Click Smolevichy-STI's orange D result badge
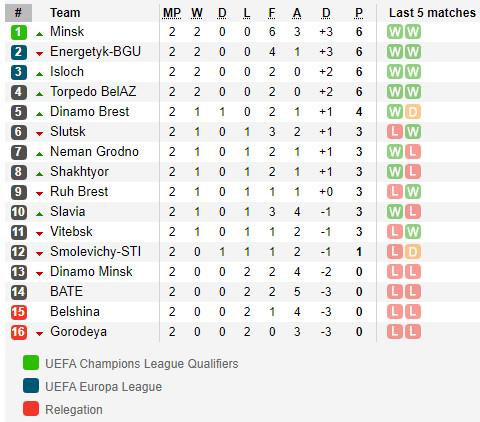480x422 pixels. [x=413, y=252]
